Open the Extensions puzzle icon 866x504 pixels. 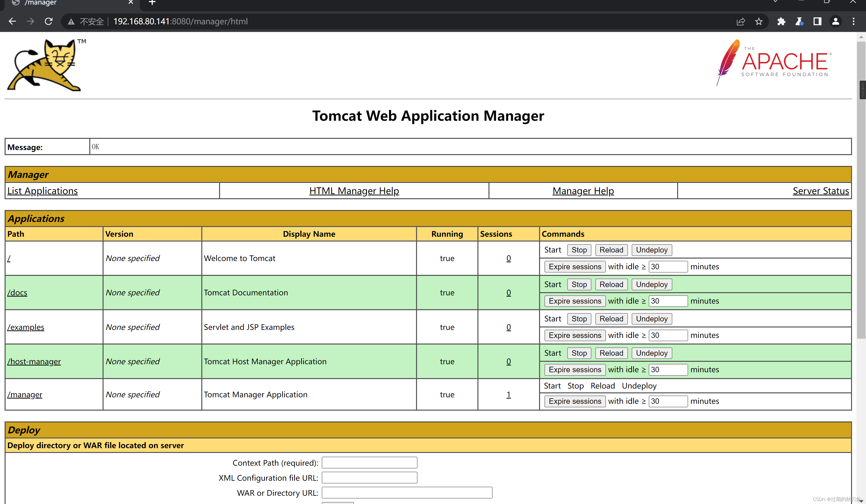pos(781,22)
